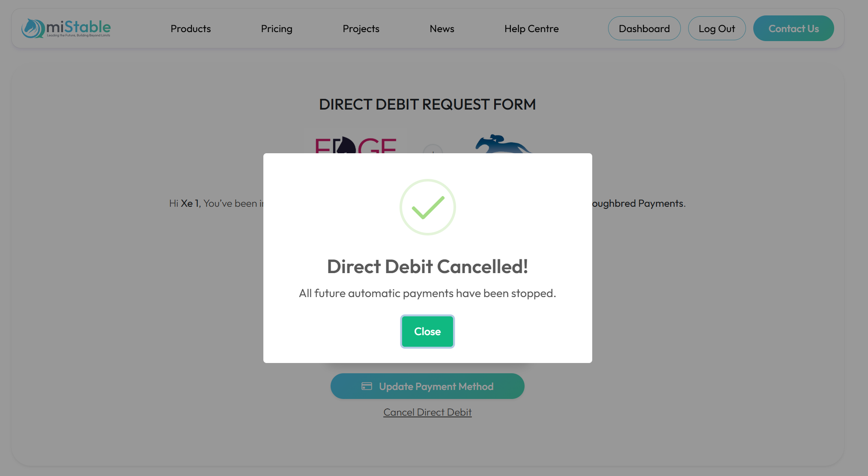The image size is (868, 476).
Task: Open the Projects nav item
Action: pos(361,29)
